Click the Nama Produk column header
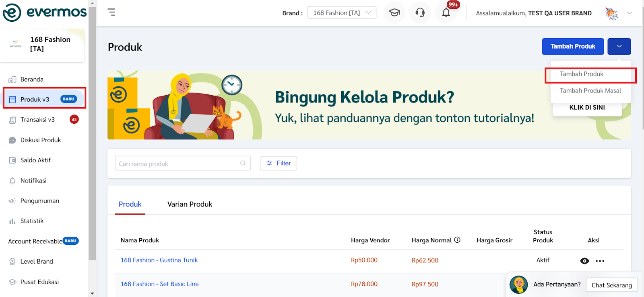 [x=140, y=240]
